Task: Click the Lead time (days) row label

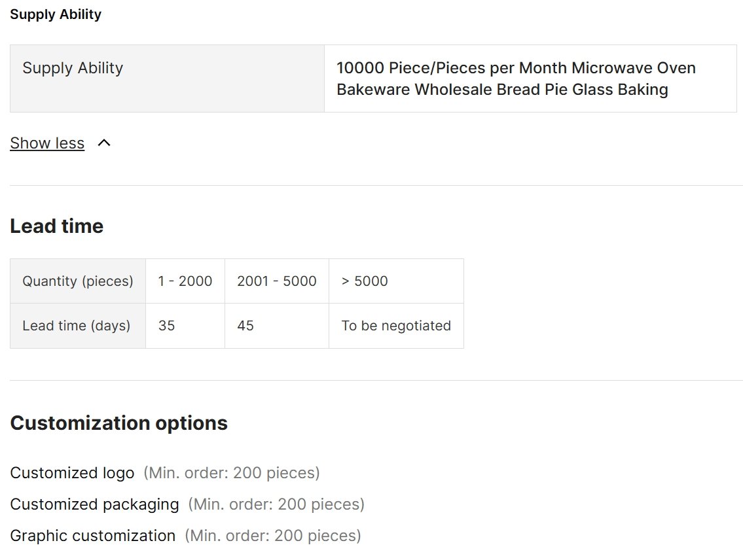Action: (78, 326)
